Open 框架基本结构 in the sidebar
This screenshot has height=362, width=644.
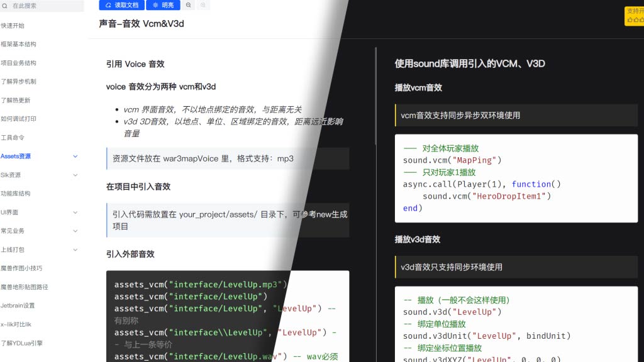18,45
